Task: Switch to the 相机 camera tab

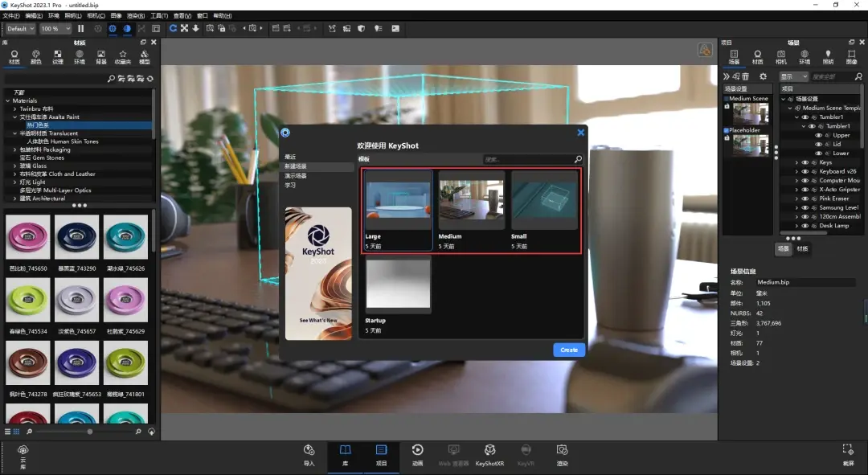Action: (780, 57)
